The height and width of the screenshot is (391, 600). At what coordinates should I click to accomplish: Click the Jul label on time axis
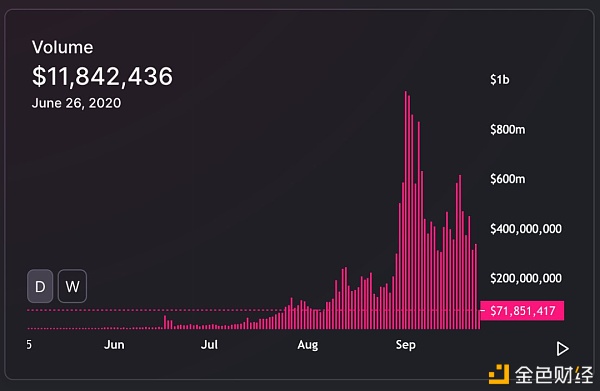pyautogui.click(x=209, y=345)
